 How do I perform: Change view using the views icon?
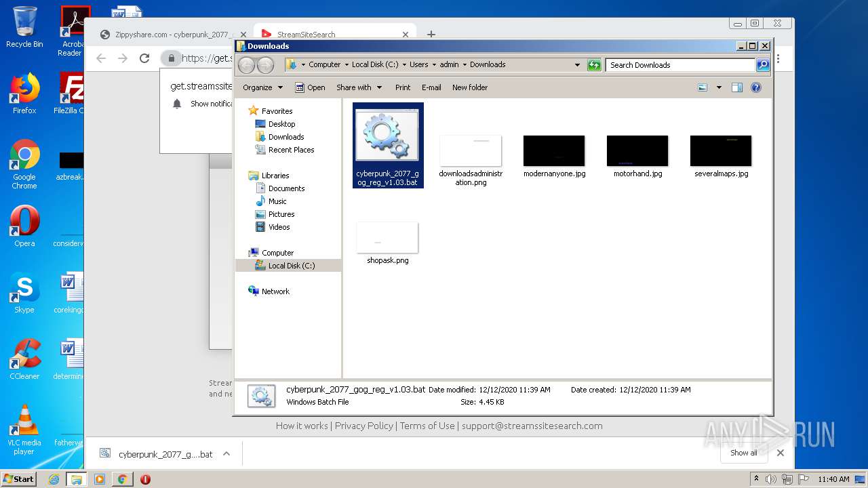pyautogui.click(x=703, y=87)
